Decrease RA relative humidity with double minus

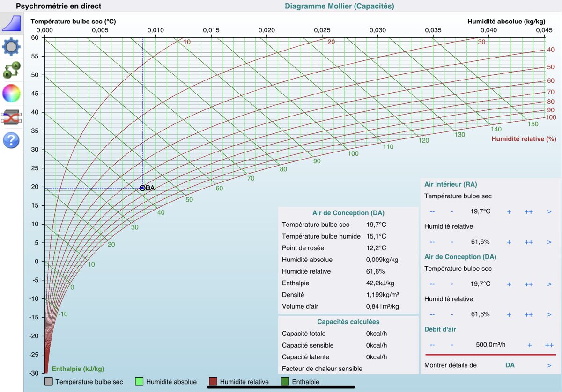click(432, 242)
